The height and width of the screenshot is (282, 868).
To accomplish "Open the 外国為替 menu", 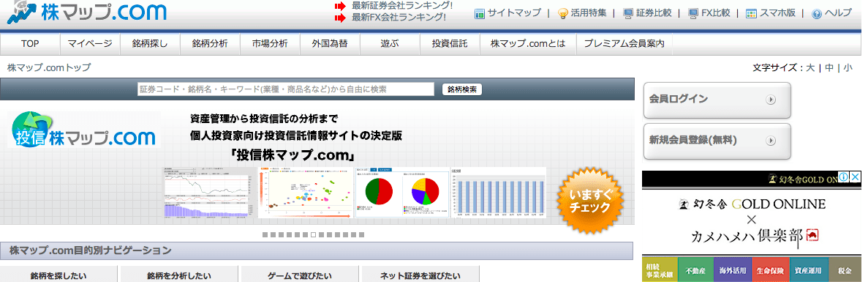I will tap(330, 44).
